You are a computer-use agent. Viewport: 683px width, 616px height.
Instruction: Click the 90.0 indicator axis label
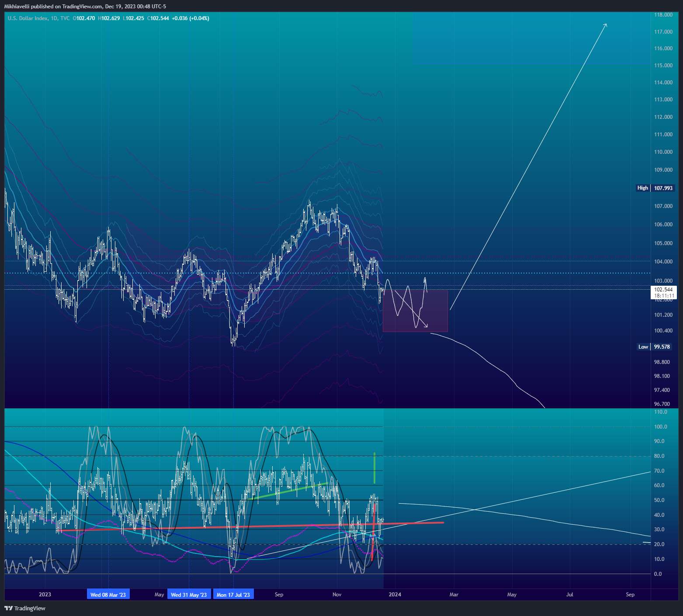(x=659, y=441)
